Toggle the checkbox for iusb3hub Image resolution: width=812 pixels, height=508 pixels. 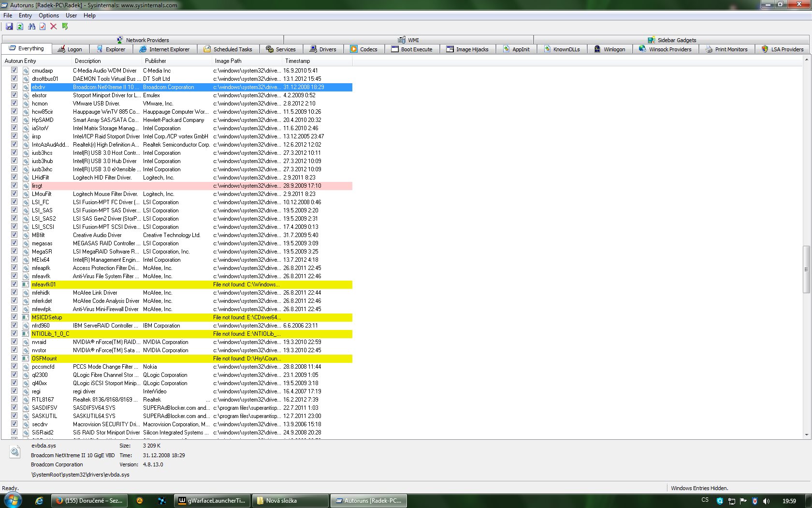point(14,161)
